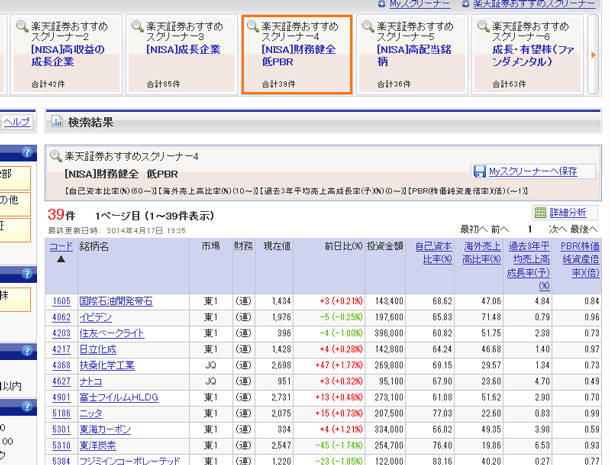
Task: Open stock code 4901 link
Action: (61, 397)
